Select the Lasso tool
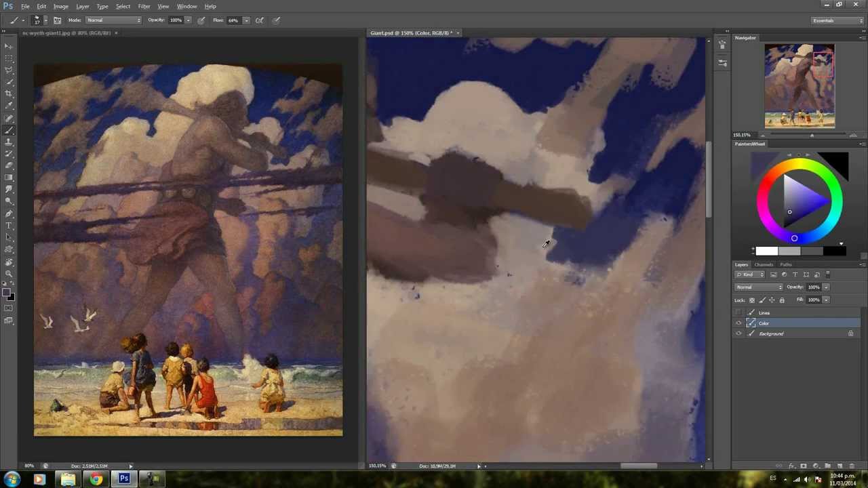The image size is (868, 488). point(9,70)
